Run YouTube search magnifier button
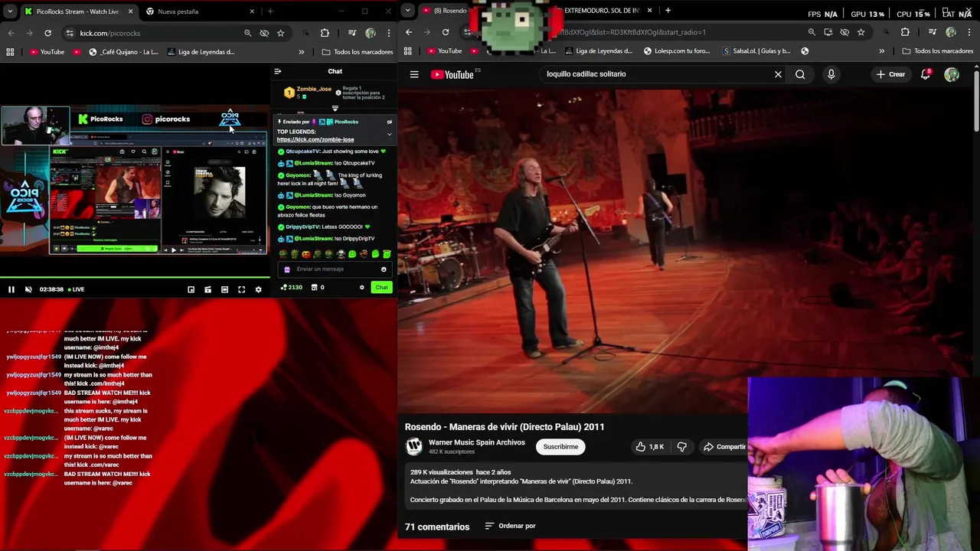Screen dimensions: 980x551 tap(800, 74)
